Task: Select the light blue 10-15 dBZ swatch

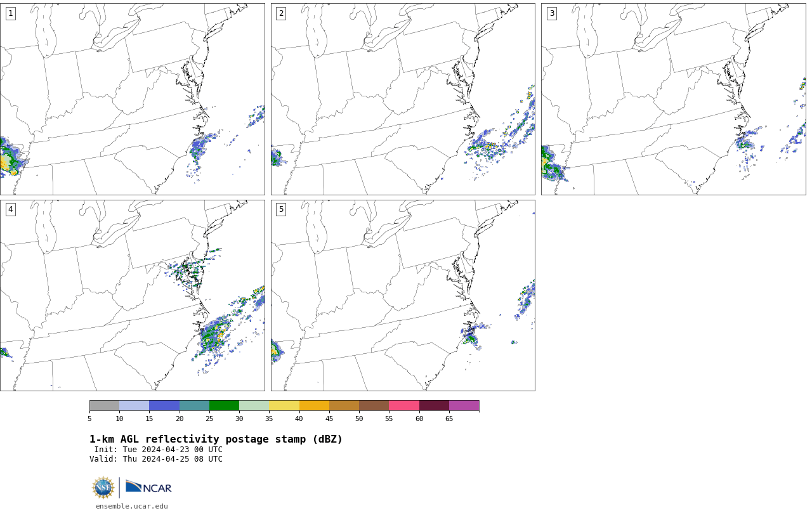Action: (x=134, y=406)
